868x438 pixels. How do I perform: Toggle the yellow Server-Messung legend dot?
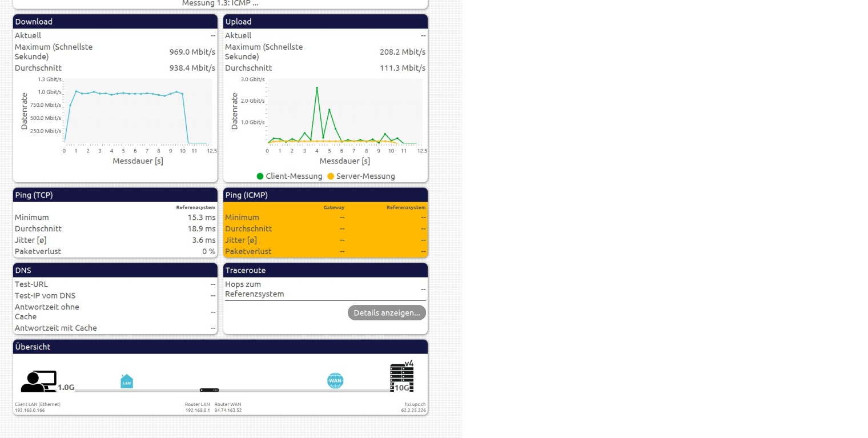pyautogui.click(x=331, y=176)
